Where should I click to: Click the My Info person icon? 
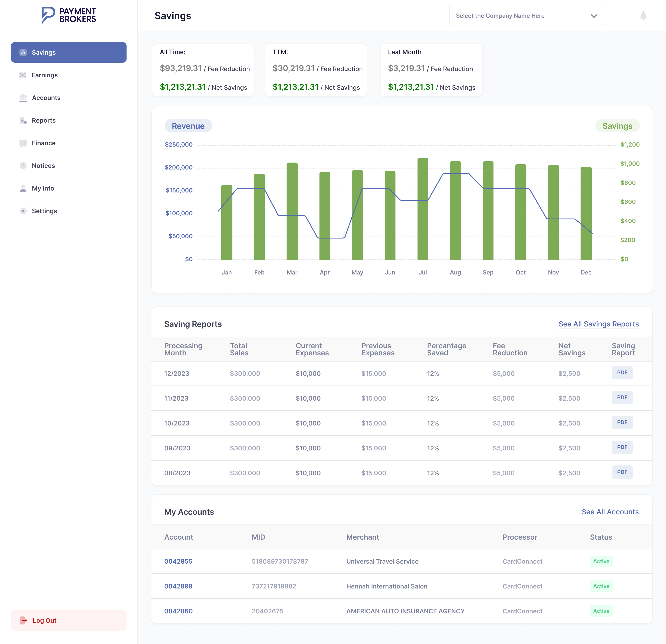[23, 189]
